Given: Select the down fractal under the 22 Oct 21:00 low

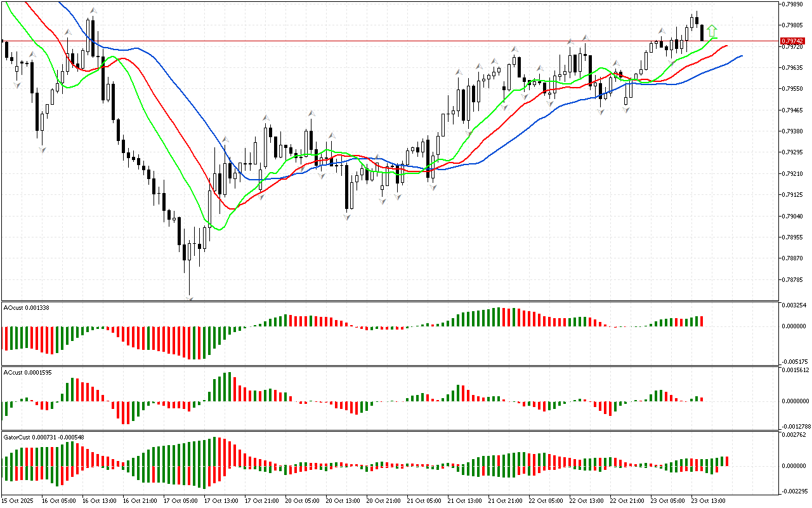Looking at the screenshot, I should tap(626, 110).
